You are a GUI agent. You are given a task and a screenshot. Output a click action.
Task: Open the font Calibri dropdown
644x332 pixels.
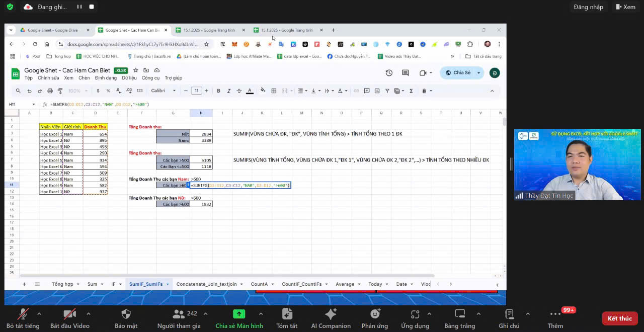(x=164, y=91)
